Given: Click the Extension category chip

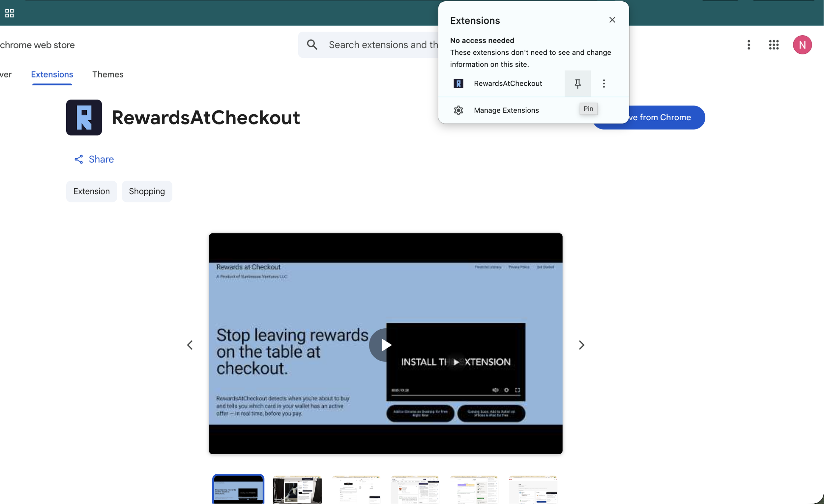Looking at the screenshot, I should coord(91,191).
